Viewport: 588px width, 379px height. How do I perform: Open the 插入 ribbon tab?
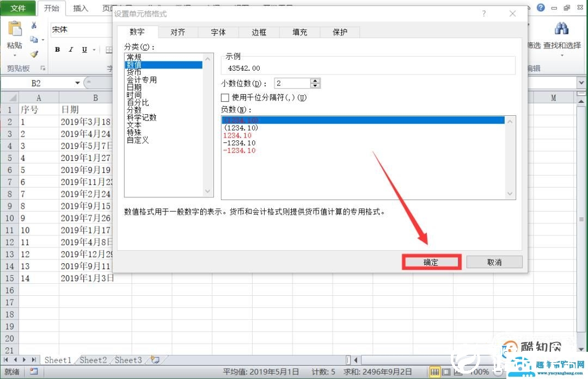coord(80,8)
